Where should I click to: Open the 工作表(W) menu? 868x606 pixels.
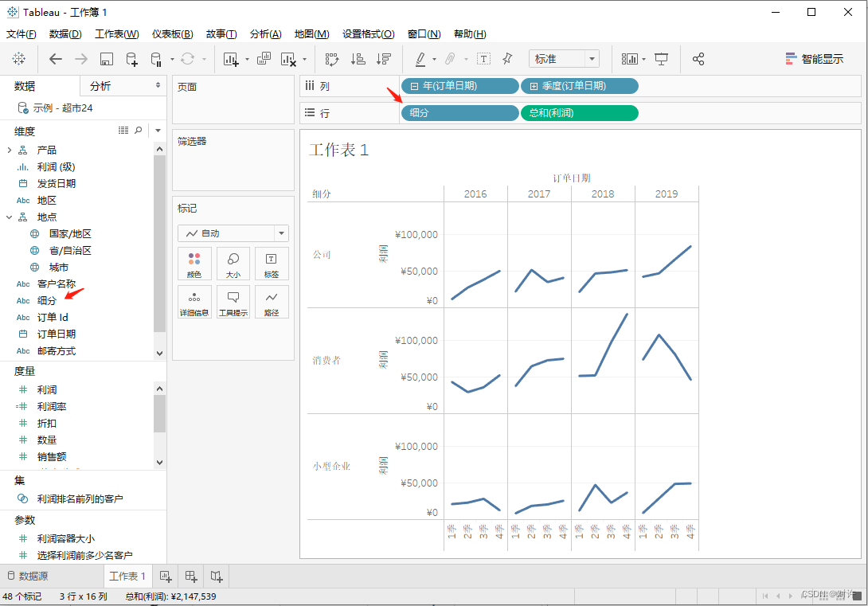pos(117,34)
